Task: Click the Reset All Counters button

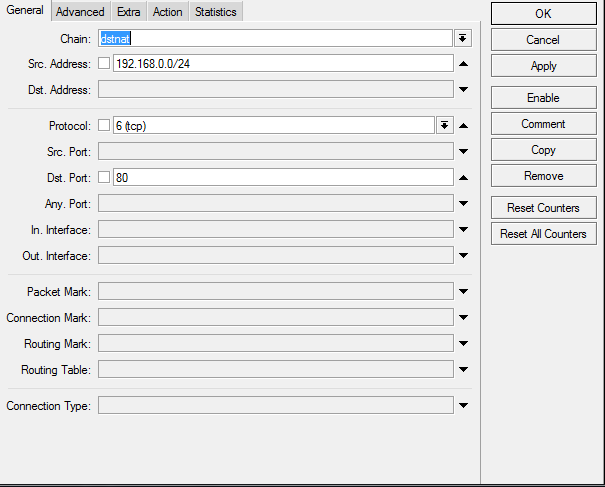Action: coord(543,234)
